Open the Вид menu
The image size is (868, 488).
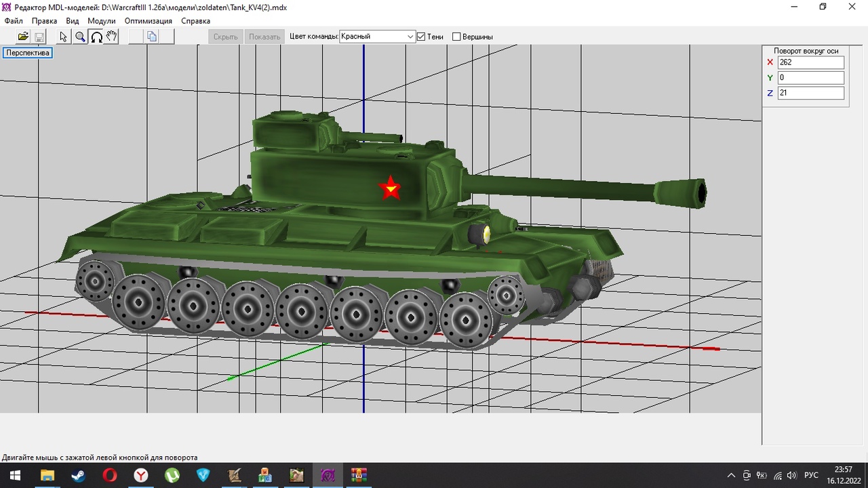pos(73,21)
